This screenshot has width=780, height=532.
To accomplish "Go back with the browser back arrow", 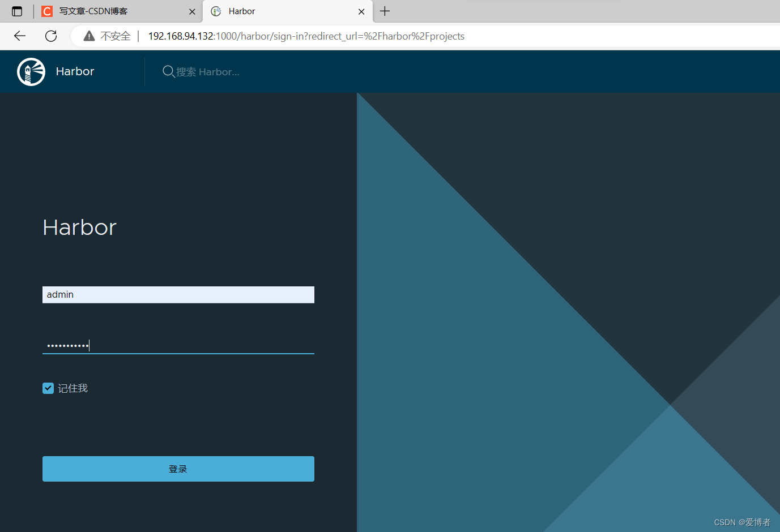I will click(x=20, y=36).
